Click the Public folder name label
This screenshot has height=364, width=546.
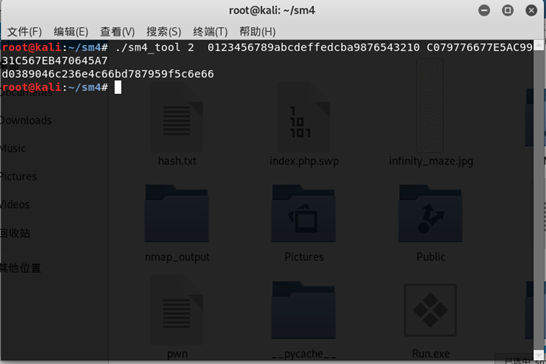tap(431, 257)
